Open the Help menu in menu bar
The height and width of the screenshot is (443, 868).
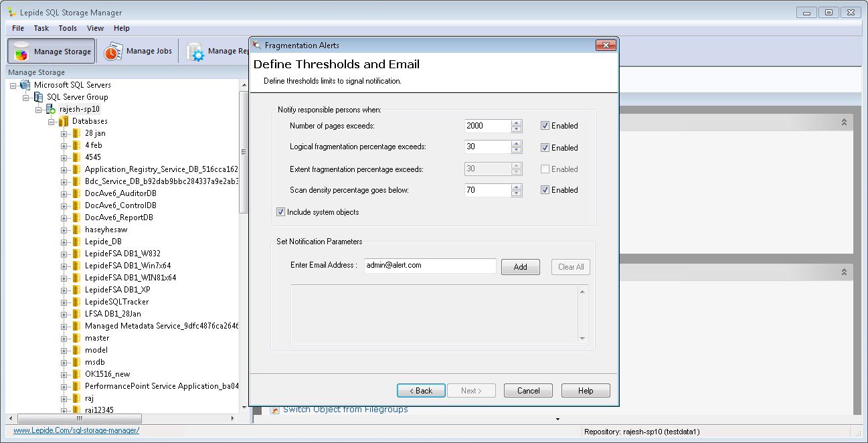pyautogui.click(x=122, y=28)
